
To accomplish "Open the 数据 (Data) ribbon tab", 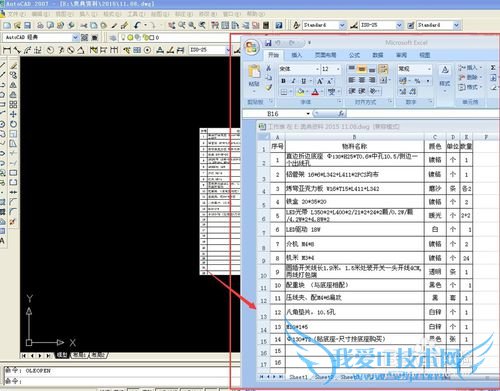I will click(378, 55).
